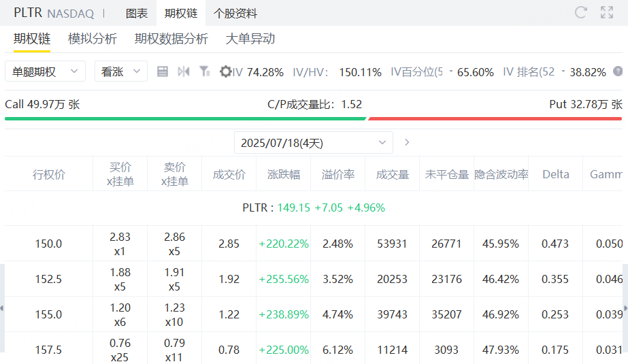Go to next expiration date arrow
The height and width of the screenshot is (364, 628).
coord(407,143)
